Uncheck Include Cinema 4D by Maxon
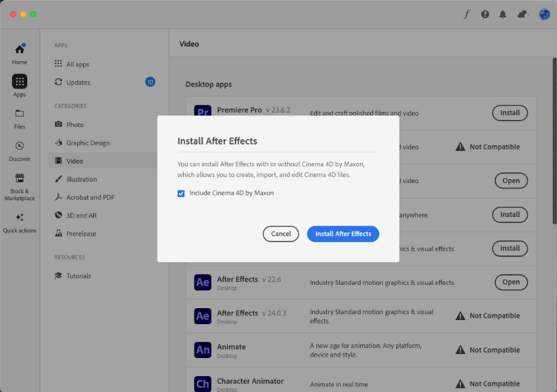The width and height of the screenshot is (557, 392). pos(181,193)
